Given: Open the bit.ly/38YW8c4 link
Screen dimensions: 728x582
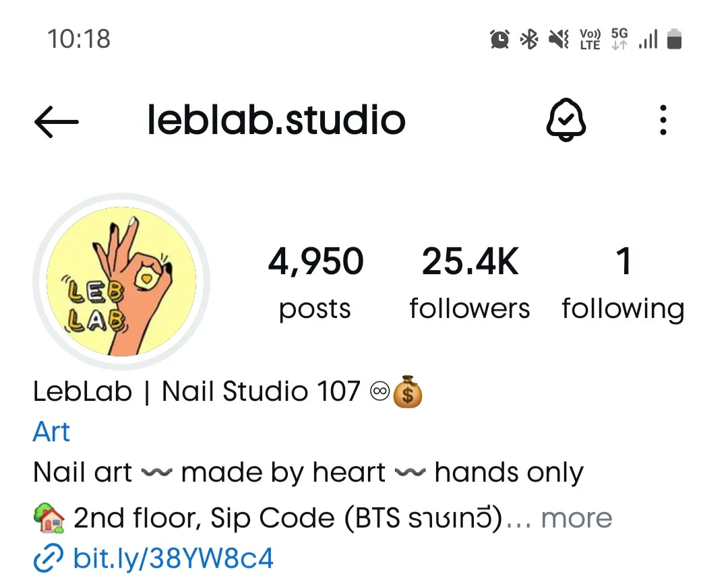Looking at the screenshot, I should tap(173, 557).
